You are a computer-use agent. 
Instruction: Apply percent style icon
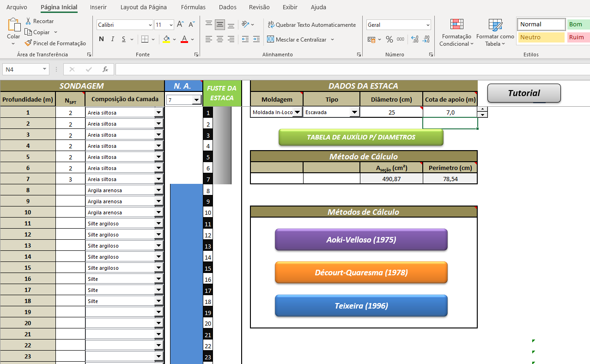click(389, 39)
